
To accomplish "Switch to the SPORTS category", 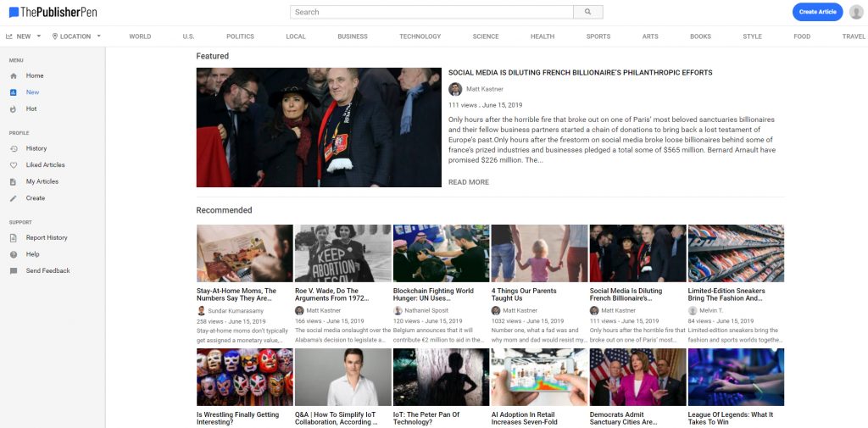I will pyautogui.click(x=598, y=36).
